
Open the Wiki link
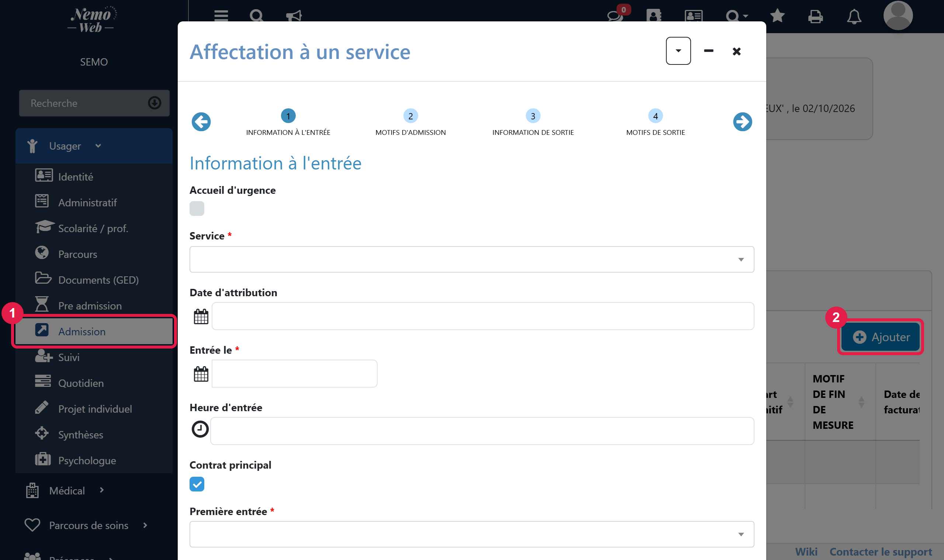806,552
